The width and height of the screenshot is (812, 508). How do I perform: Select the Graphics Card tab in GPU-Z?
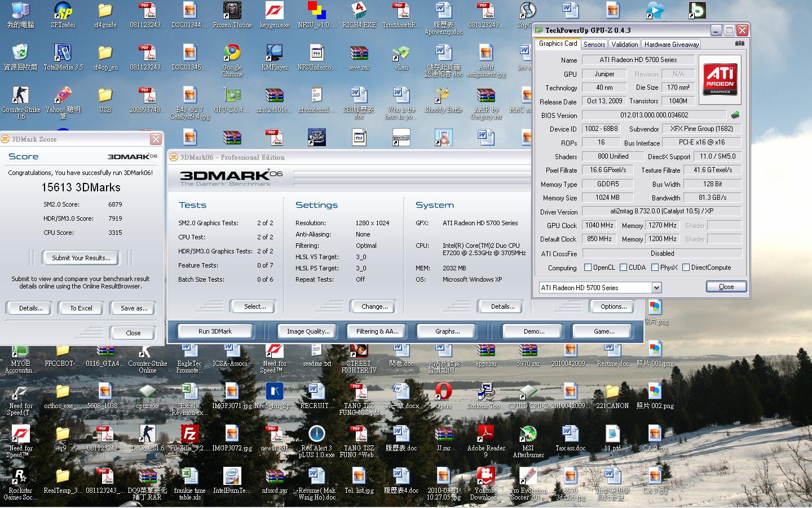pos(558,43)
